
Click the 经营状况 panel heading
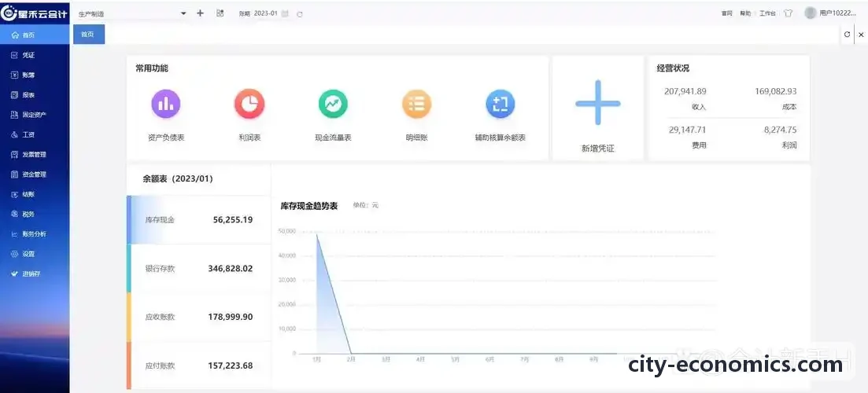tap(673, 68)
